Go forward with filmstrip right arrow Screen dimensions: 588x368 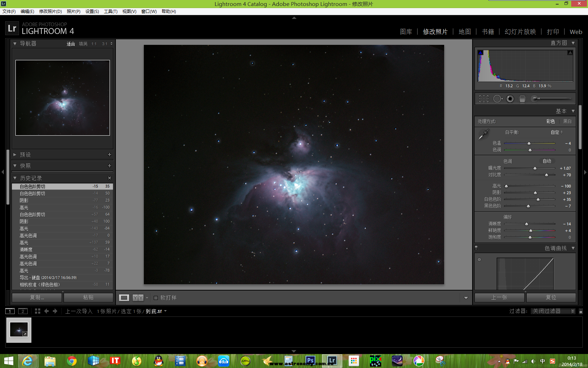pos(55,311)
